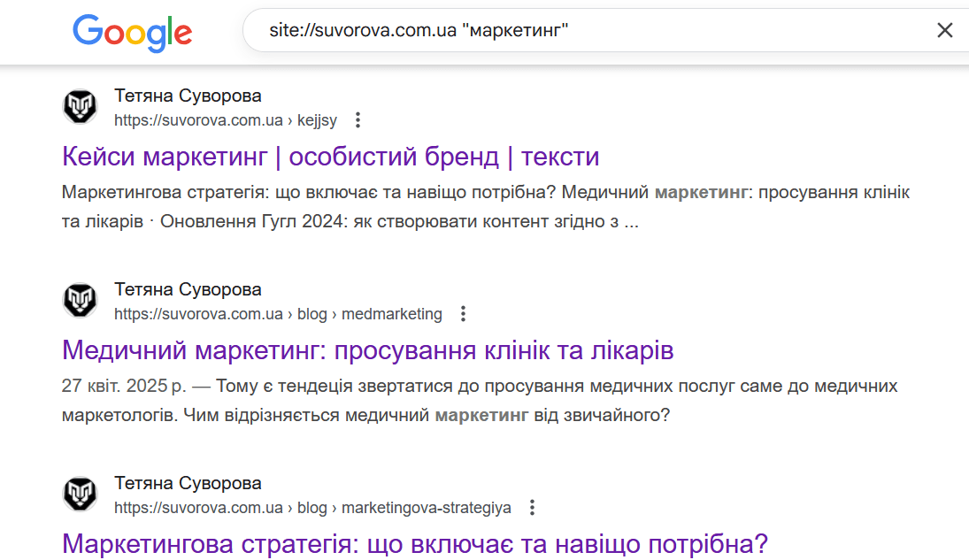Open three-dot menu beside the medmarketing URL
Viewport: 969px width, 560px height.
[x=462, y=314]
